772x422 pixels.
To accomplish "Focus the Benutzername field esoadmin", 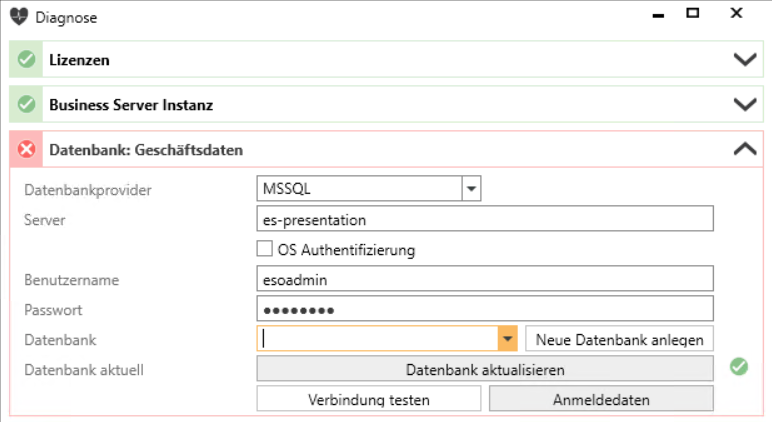I will [x=485, y=279].
